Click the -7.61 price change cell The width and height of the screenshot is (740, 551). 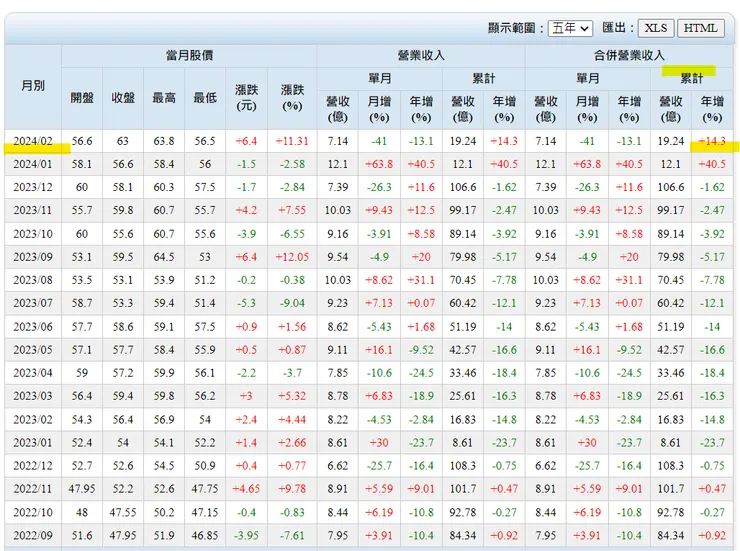coord(292,536)
